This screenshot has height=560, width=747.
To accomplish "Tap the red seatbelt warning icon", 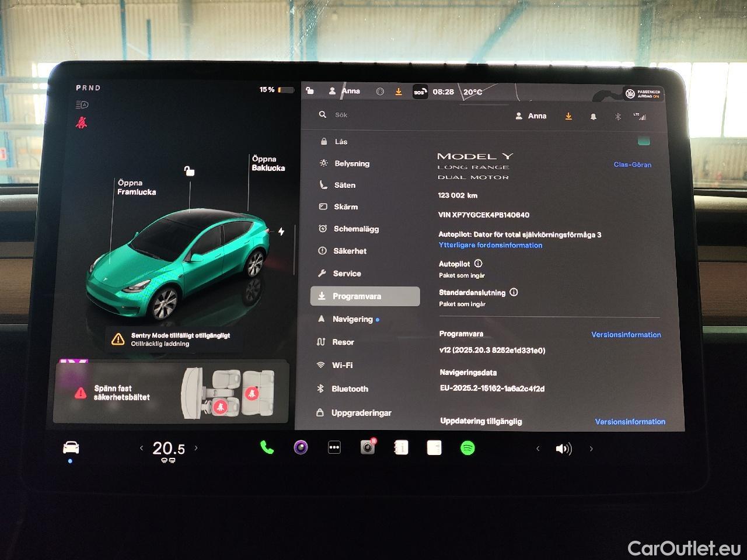I will (x=81, y=123).
